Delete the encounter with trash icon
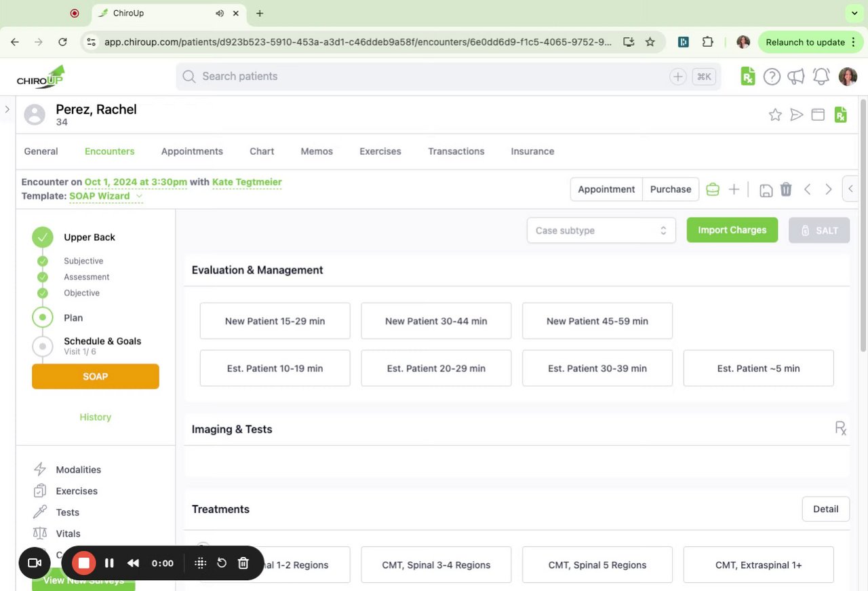The image size is (868, 591). (786, 189)
